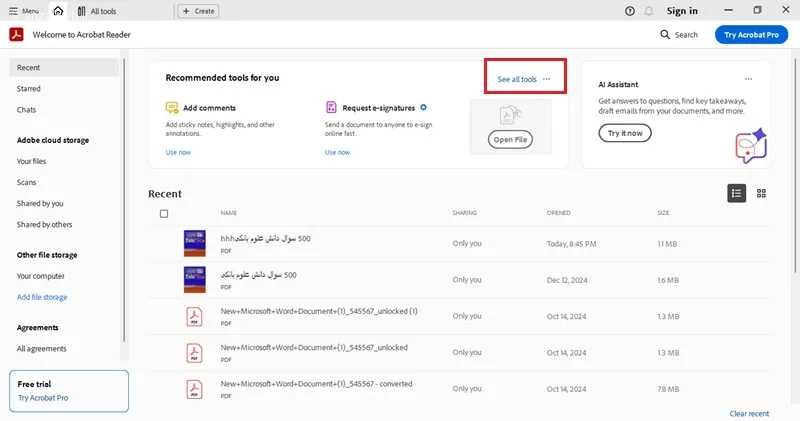Click the blue badge next to Request e-signatures

(423, 107)
